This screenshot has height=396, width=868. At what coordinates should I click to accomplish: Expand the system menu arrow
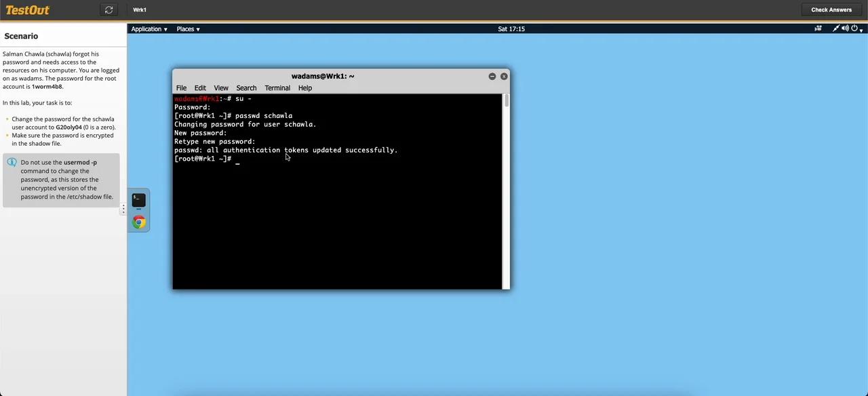pyautogui.click(x=861, y=30)
